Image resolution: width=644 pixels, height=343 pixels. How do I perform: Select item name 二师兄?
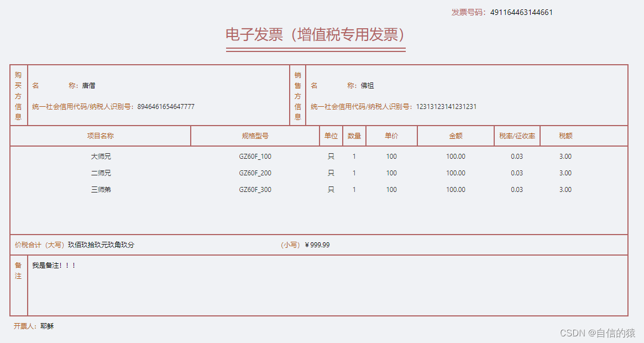coord(101,173)
